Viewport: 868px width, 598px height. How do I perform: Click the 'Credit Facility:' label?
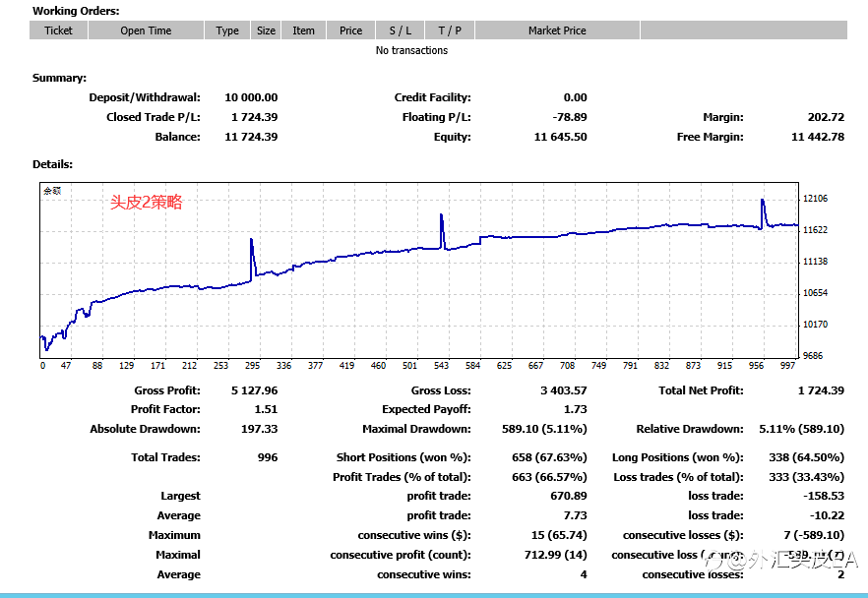click(x=432, y=98)
